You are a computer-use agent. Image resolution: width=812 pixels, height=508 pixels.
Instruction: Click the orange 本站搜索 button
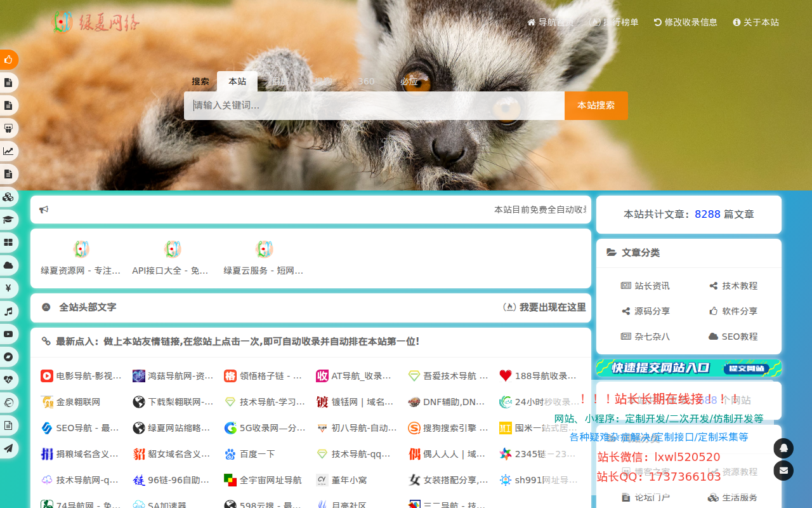coord(596,105)
